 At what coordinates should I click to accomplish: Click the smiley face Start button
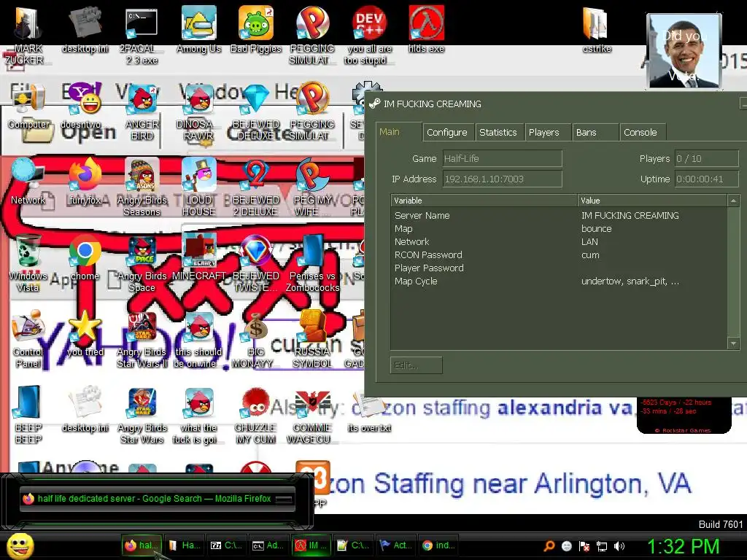coord(20,545)
